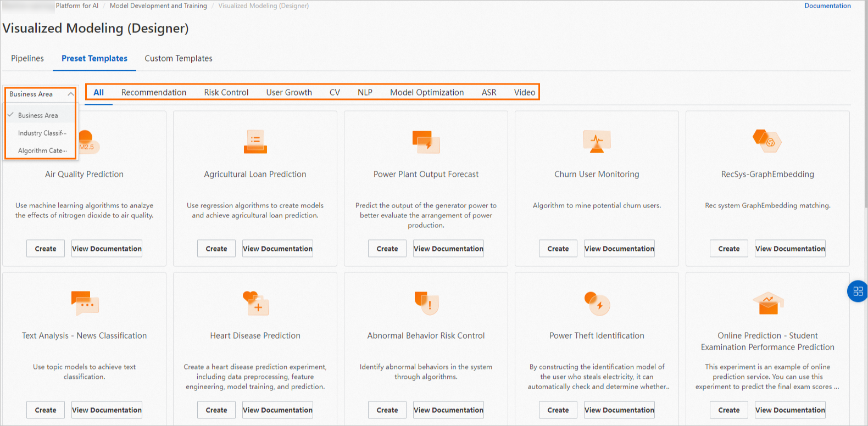Click the Air Quality Prediction title
868x426 pixels.
coord(84,174)
